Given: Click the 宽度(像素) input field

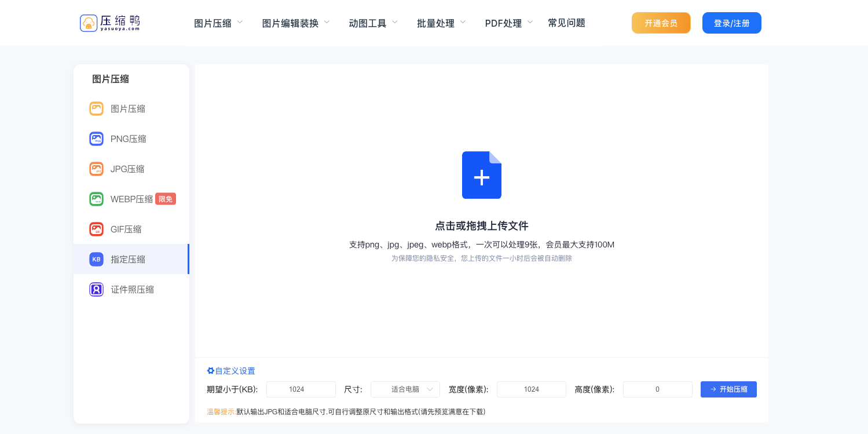Looking at the screenshot, I should pos(532,389).
